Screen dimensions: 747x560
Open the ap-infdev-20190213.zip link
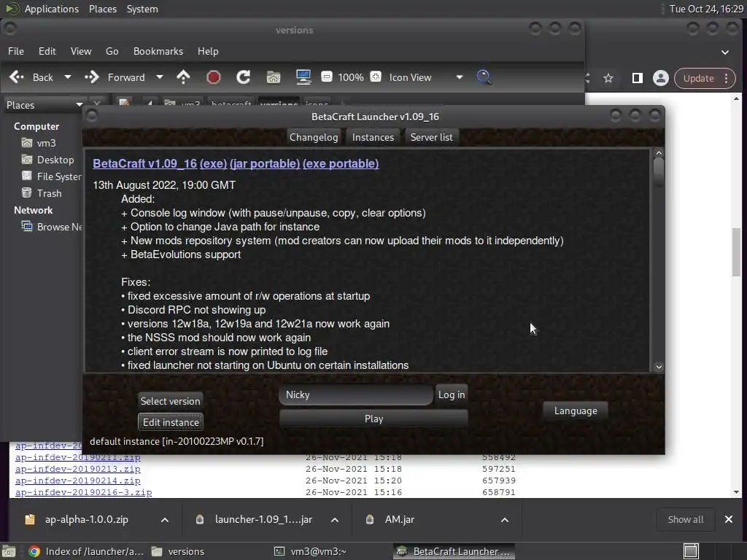pos(77,469)
